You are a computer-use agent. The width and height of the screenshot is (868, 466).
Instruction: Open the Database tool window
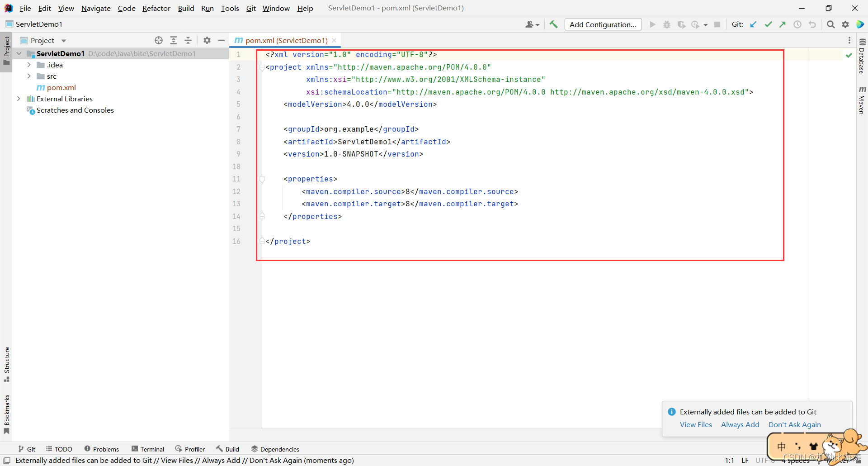[x=863, y=57]
